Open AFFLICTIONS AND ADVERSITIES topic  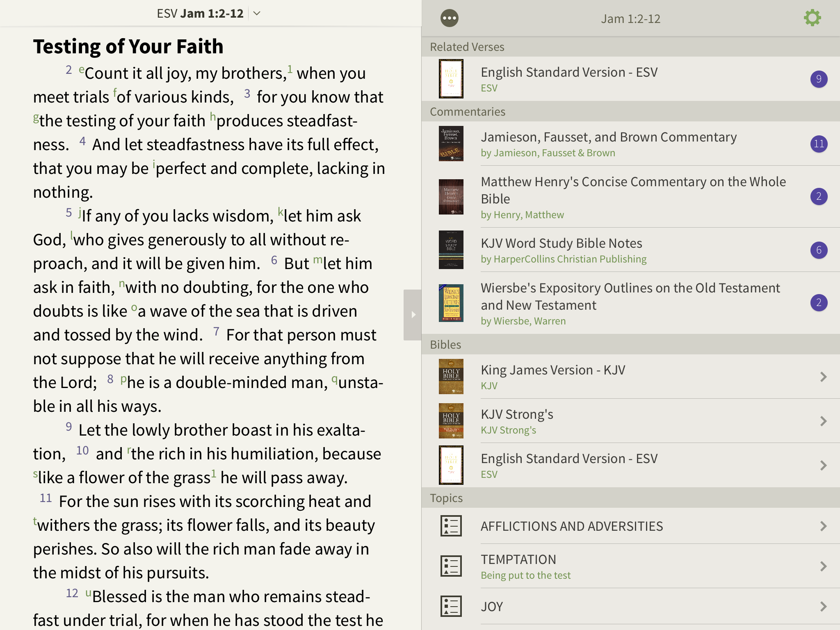631,526
